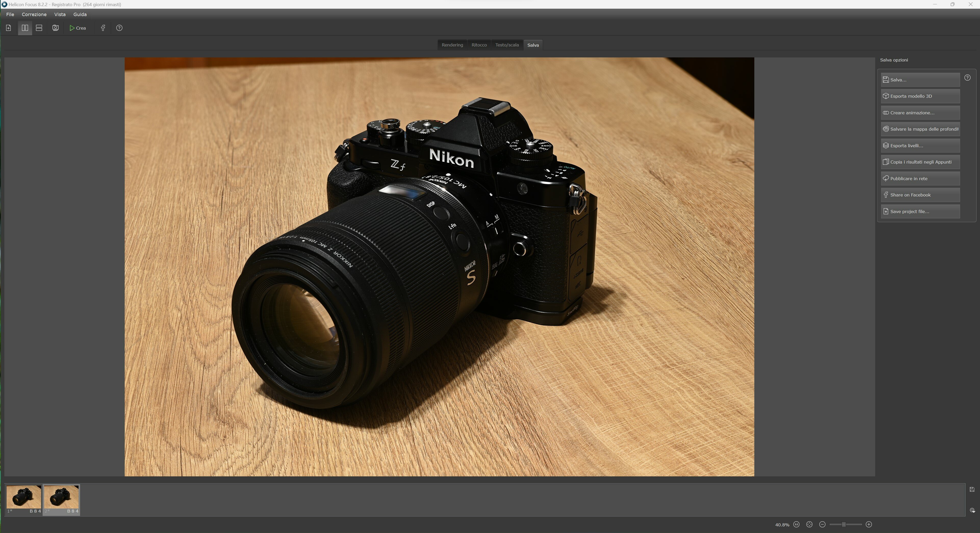Click the clipboard icon on Copia i risultati
The image size is (980, 533).
[886, 162]
